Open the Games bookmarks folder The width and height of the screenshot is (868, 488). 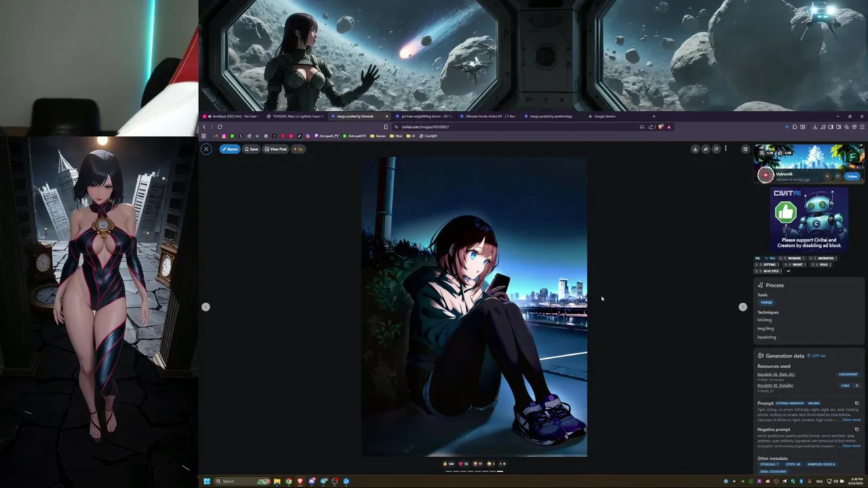tap(378, 136)
